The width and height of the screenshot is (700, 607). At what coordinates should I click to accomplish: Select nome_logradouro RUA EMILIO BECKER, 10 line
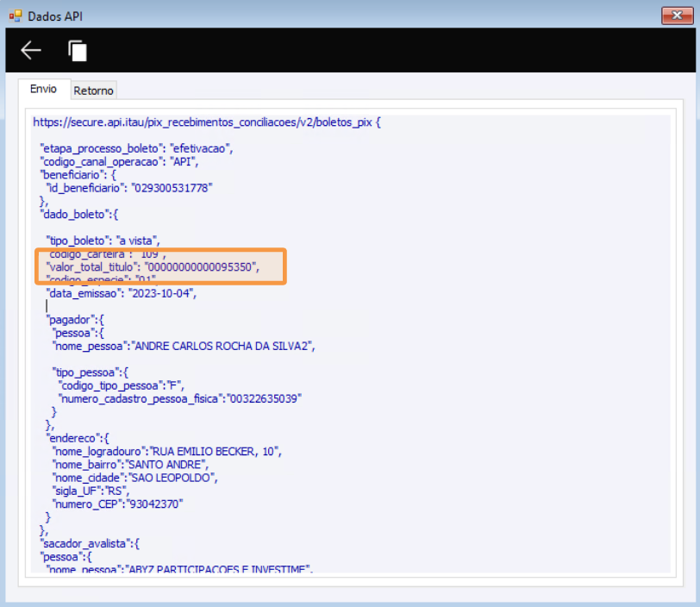[x=167, y=452]
